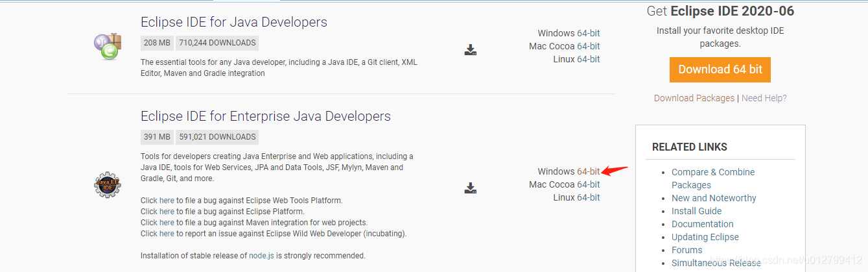Download Mac Cocoa 64-bit for Java Developers

click(588, 46)
